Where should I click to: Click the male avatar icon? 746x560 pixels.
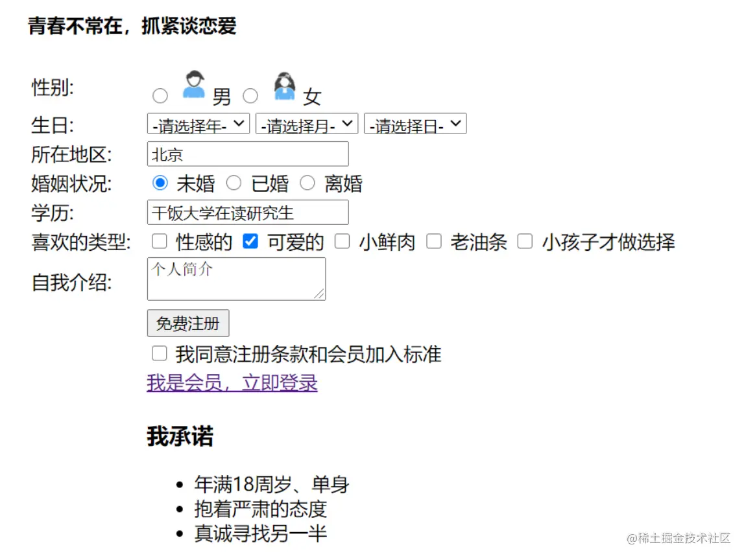[x=194, y=85]
